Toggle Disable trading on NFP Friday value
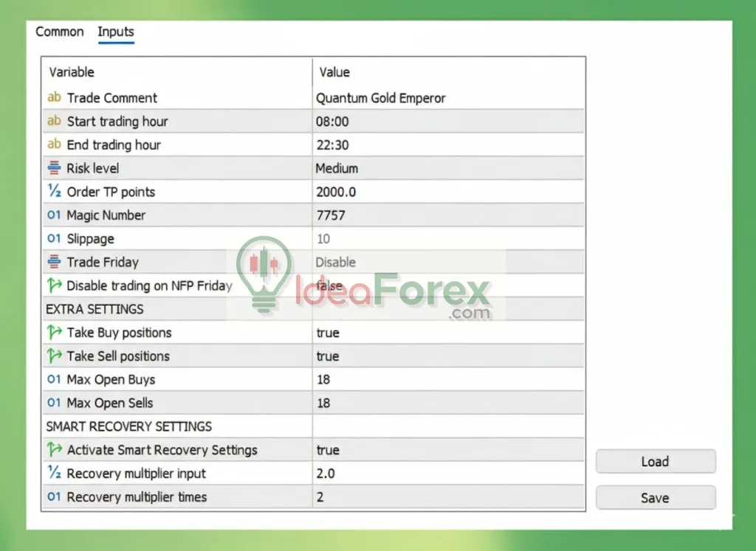 (x=329, y=285)
